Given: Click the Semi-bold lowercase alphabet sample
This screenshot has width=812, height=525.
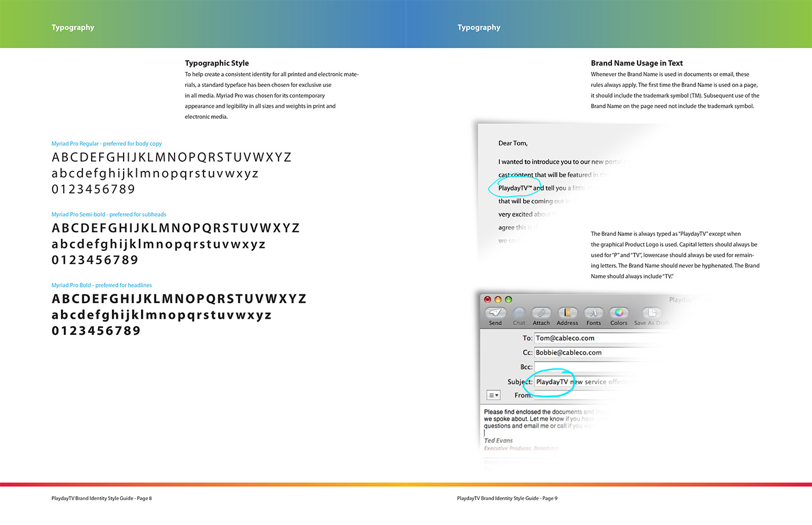Looking at the screenshot, I should 158,245.
